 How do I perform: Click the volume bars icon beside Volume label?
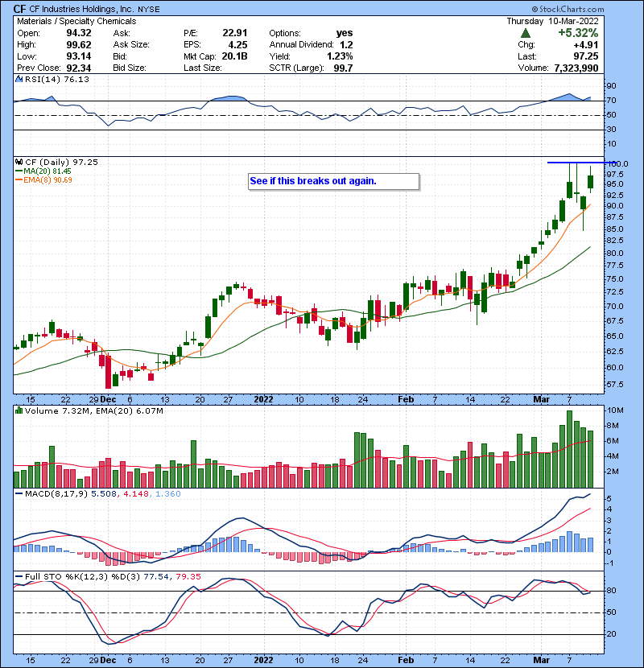(x=19, y=410)
